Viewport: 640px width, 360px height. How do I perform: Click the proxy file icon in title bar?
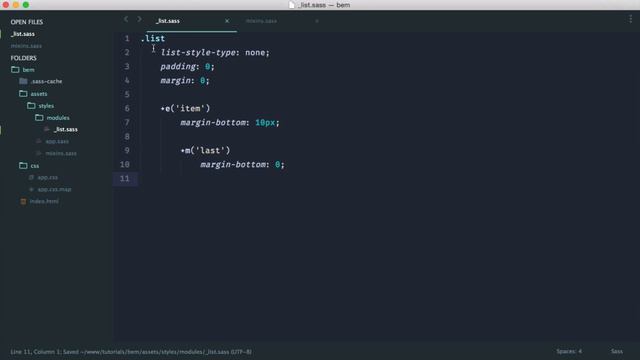pyautogui.click(x=291, y=5)
